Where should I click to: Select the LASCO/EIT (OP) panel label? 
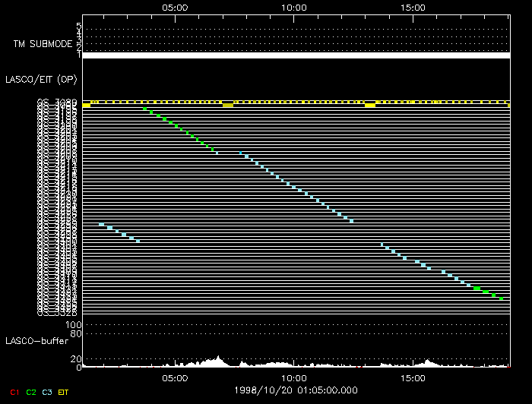click(x=41, y=78)
